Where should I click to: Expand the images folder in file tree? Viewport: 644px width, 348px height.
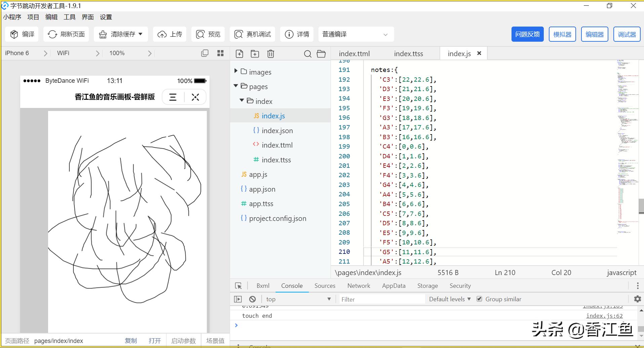(x=260, y=72)
